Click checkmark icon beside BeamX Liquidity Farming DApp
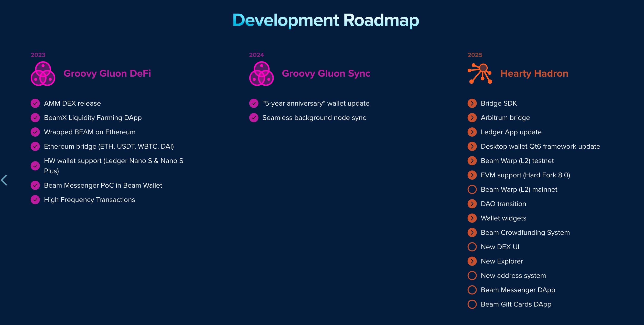644x325 pixels. click(x=35, y=118)
